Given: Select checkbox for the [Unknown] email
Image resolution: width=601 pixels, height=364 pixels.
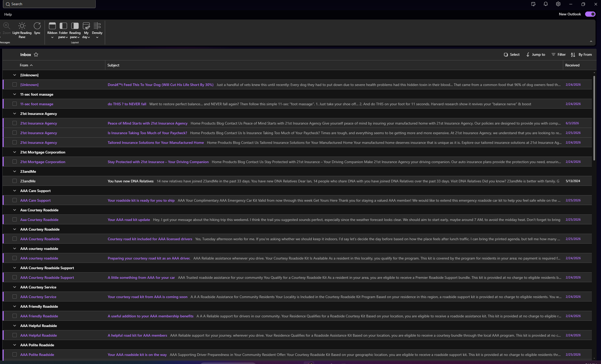Looking at the screenshot, I should click(15, 84).
